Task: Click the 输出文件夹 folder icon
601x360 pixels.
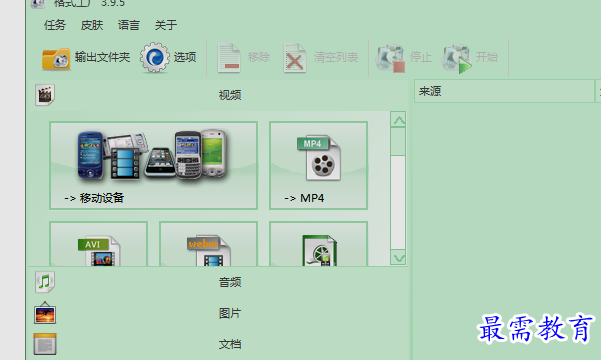Action: 56,59
